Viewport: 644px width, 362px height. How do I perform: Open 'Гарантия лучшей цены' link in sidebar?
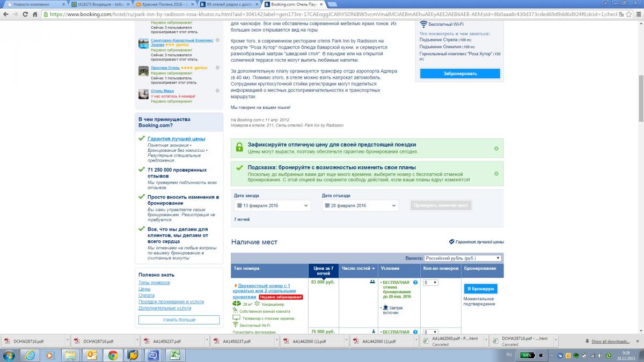(176, 139)
